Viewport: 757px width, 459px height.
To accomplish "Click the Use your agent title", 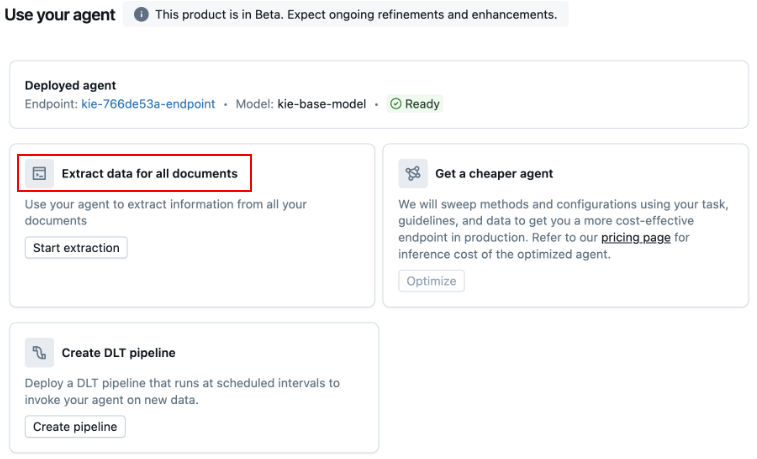I will 60,15.
